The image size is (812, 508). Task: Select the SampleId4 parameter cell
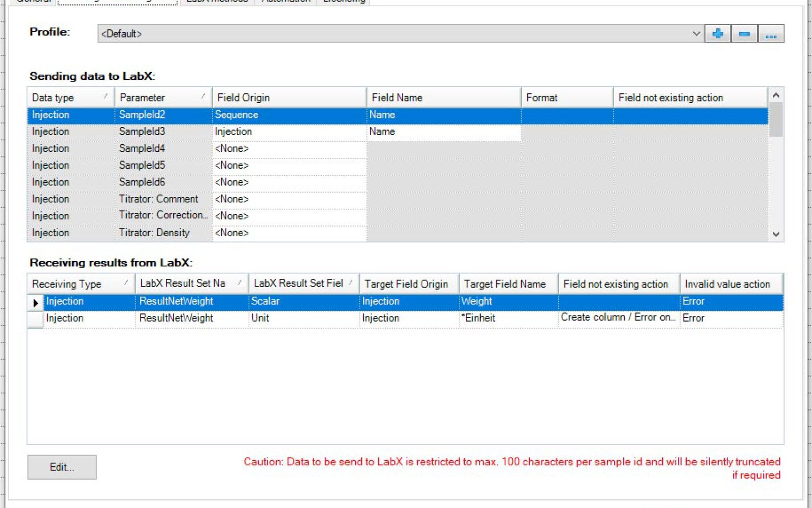163,148
